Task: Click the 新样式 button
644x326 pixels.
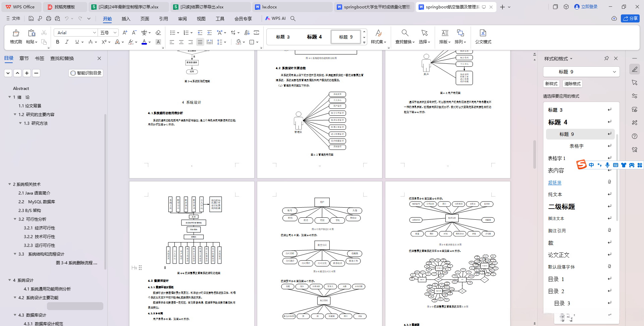Action: click(551, 84)
